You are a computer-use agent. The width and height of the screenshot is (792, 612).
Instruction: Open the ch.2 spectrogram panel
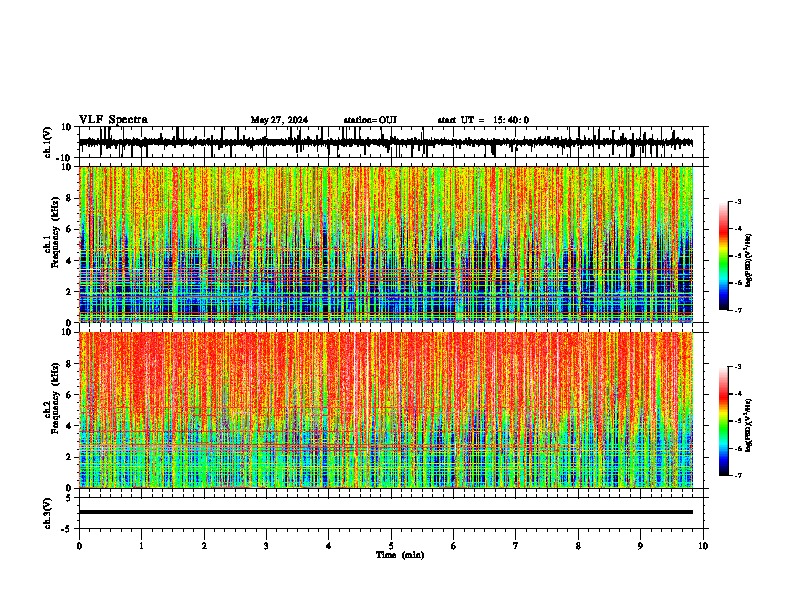coord(386,410)
